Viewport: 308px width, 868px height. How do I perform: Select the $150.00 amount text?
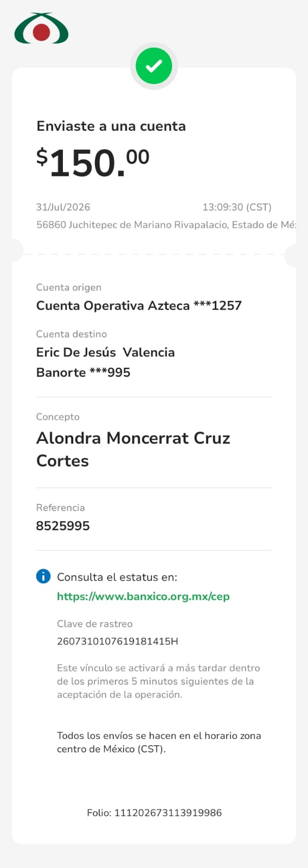93,162
